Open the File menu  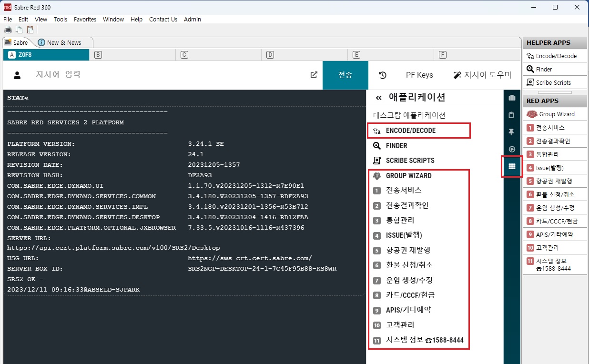pyautogui.click(x=8, y=20)
